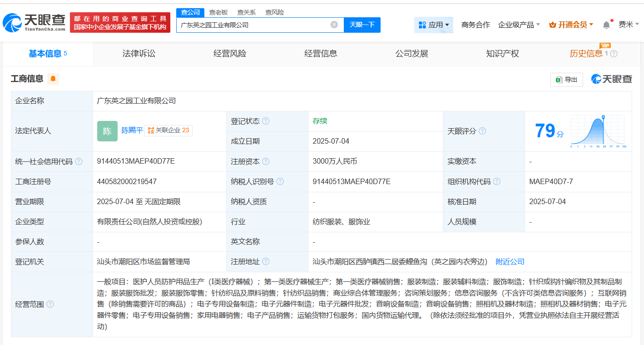Select the 查老板 search mode tab
644x345 pixels.
coord(218,12)
